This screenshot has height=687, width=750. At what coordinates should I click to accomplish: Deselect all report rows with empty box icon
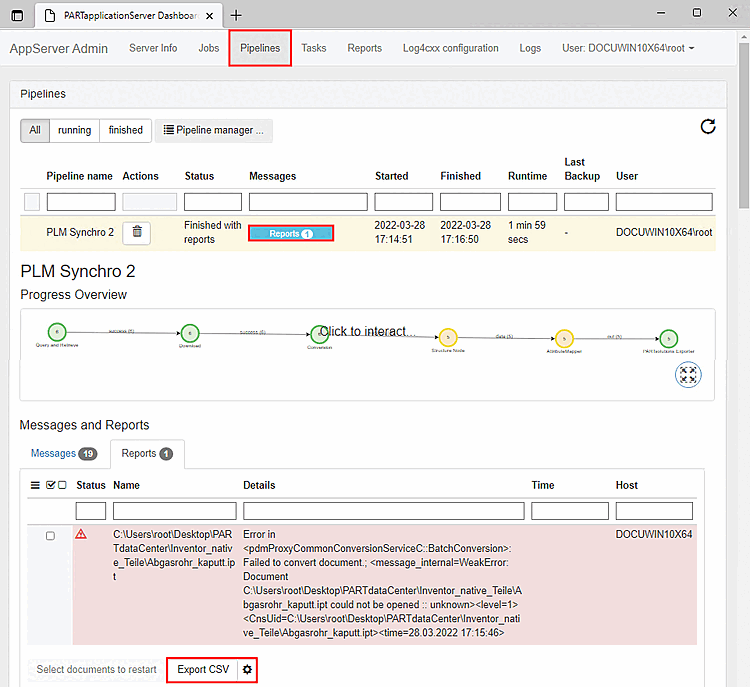(63, 485)
